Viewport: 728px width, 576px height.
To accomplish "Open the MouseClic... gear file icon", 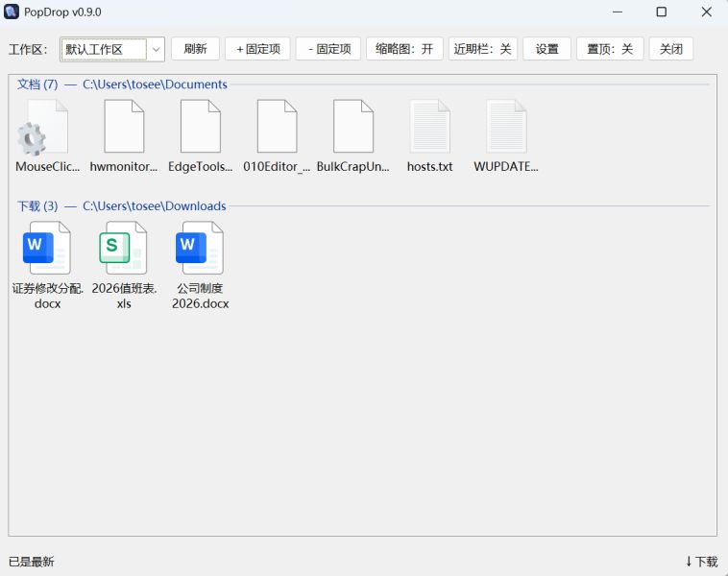I will click(43, 127).
